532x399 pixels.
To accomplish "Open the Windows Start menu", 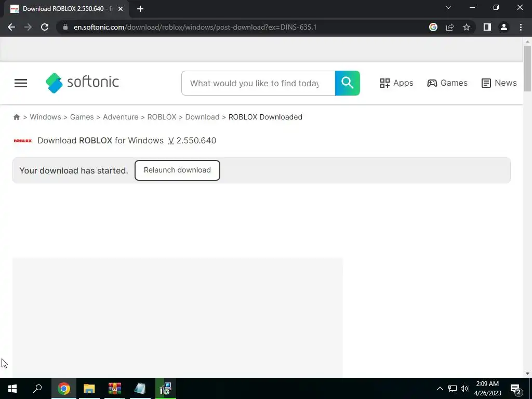I will 12,389.
